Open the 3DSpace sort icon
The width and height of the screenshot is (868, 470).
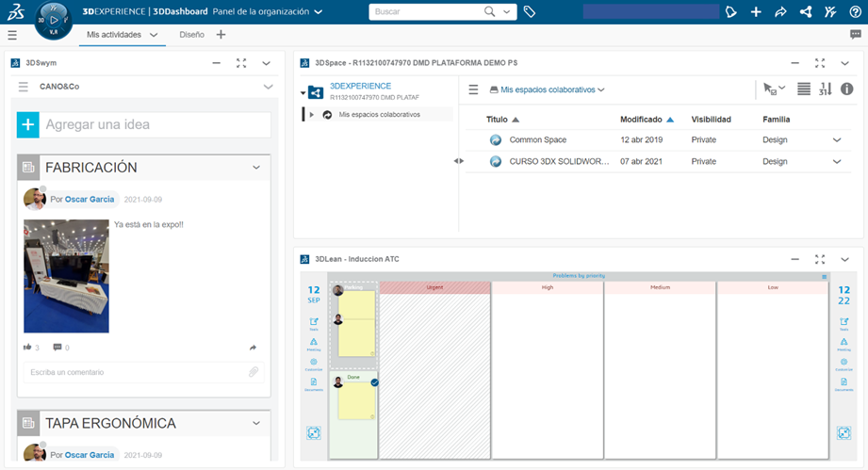click(x=825, y=89)
